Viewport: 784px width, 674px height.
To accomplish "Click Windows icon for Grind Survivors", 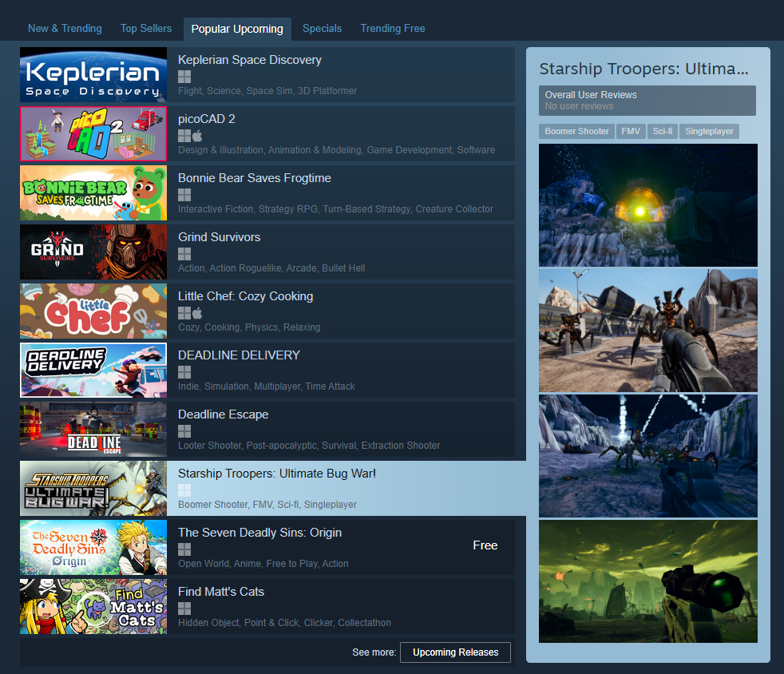I will coord(184,254).
